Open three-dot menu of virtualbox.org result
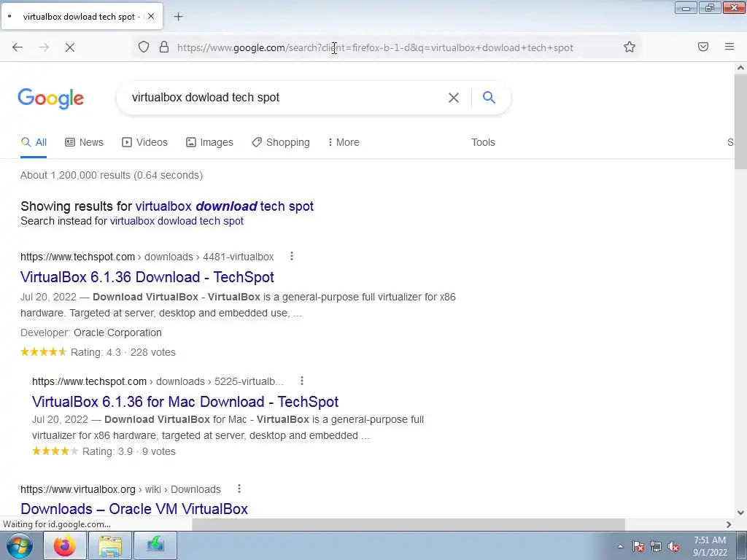 coord(239,489)
